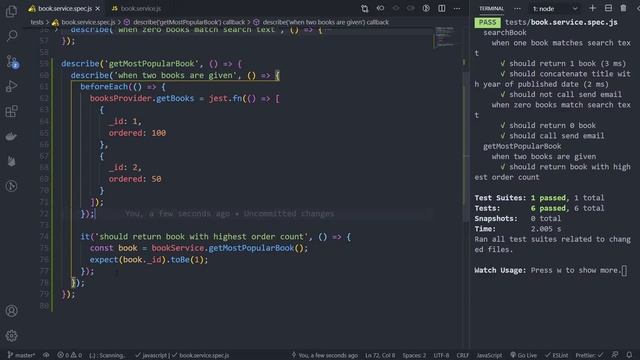Change indentation via 'Spaces: 2'
Viewport: 640px width, 360px height.
click(414, 355)
